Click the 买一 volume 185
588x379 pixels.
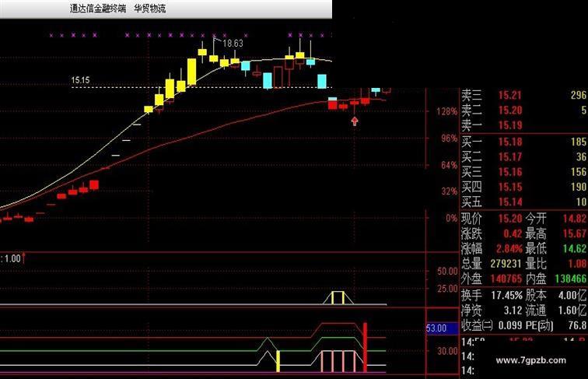pyautogui.click(x=578, y=142)
